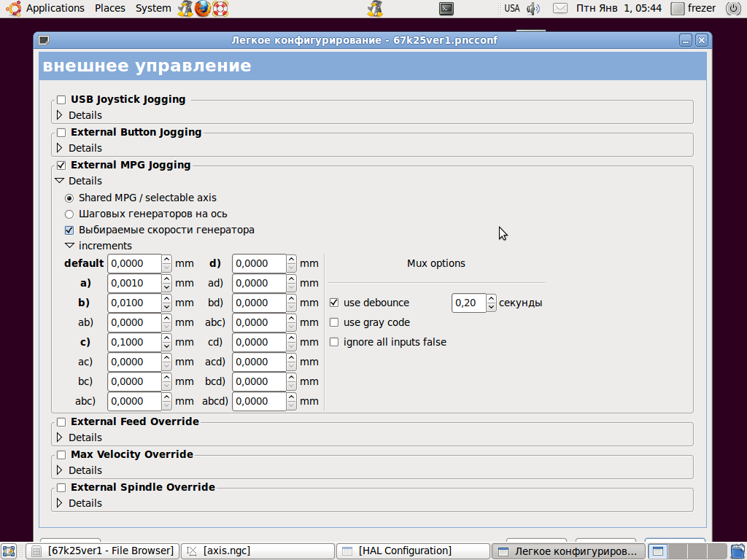Click the debounce time field showing 0,20

click(469, 303)
